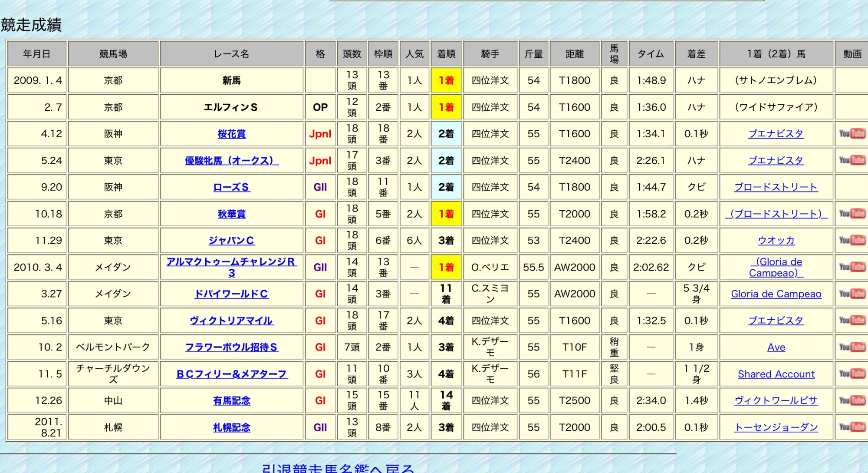Open YouTube icon for 札幌記念 row

click(852, 427)
